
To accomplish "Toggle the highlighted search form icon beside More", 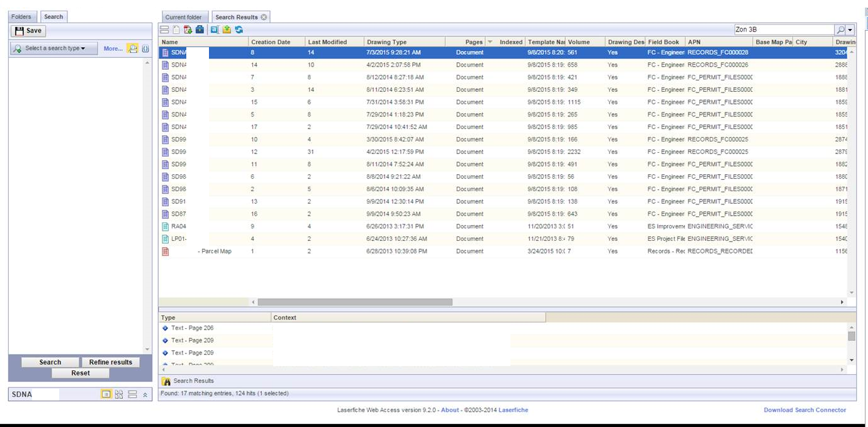I will 133,48.
